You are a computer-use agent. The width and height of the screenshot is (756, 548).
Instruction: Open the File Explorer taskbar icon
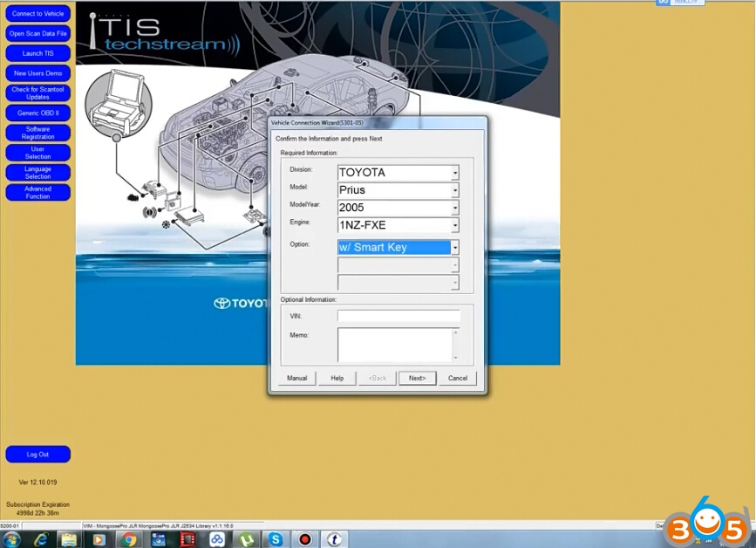69,539
